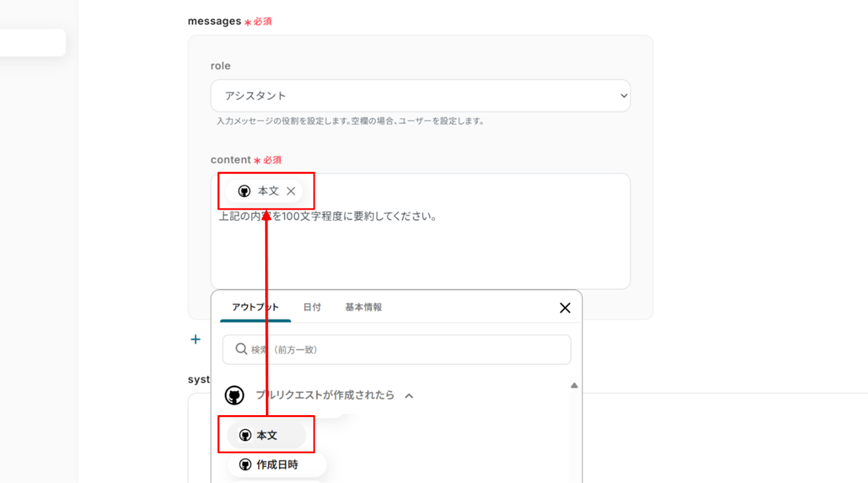Click the GitHub icon on the 作成日時 item
Viewport: 868px width, 483px height.
click(x=245, y=465)
